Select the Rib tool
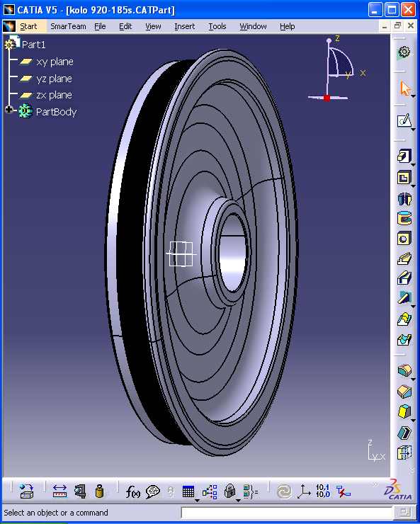Viewport: 420px width, 524px height. click(404, 258)
